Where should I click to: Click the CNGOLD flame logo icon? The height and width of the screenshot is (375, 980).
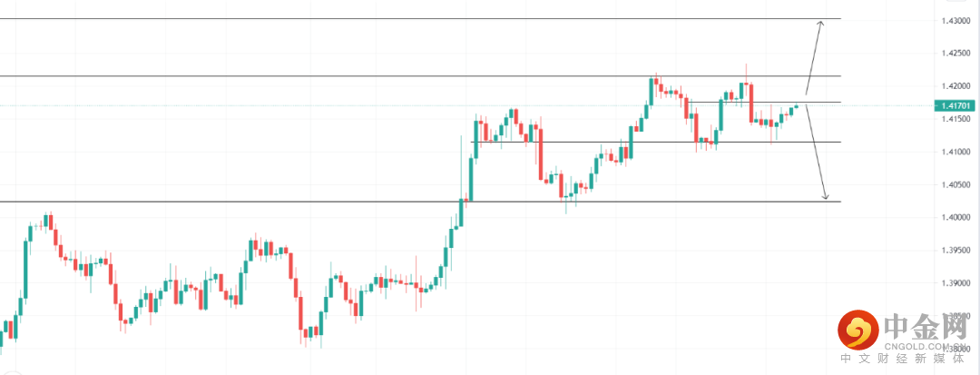[857, 331]
